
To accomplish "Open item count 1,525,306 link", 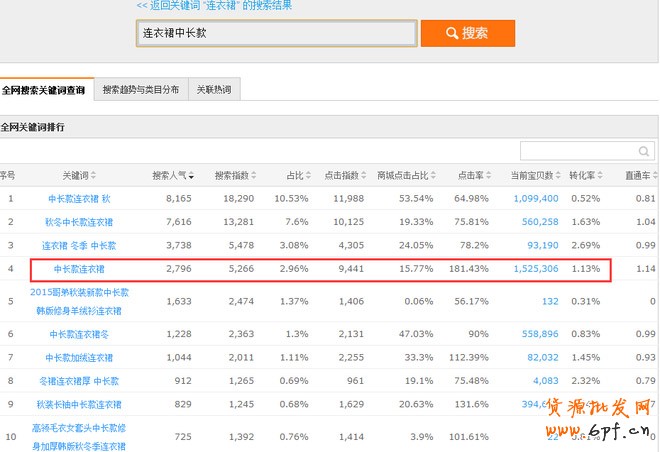I will [x=535, y=269].
